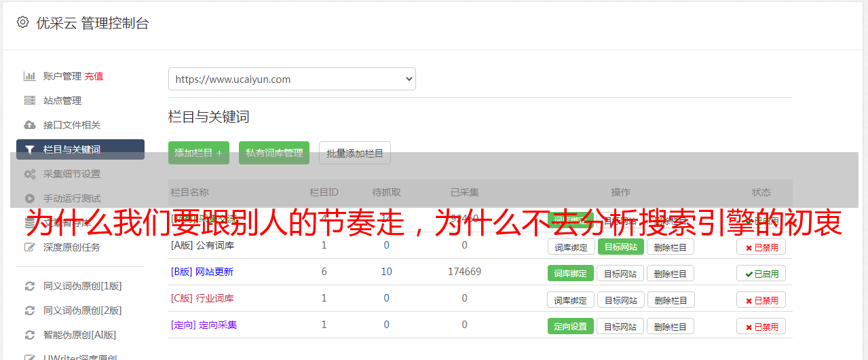Click the edit icon for 深度原创任务

tap(30, 247)
